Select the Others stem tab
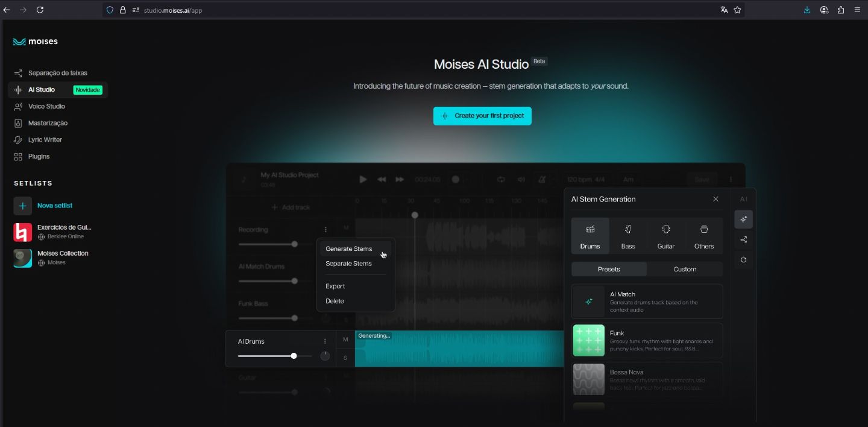This screenshot has width=868, height=427. 704,236
